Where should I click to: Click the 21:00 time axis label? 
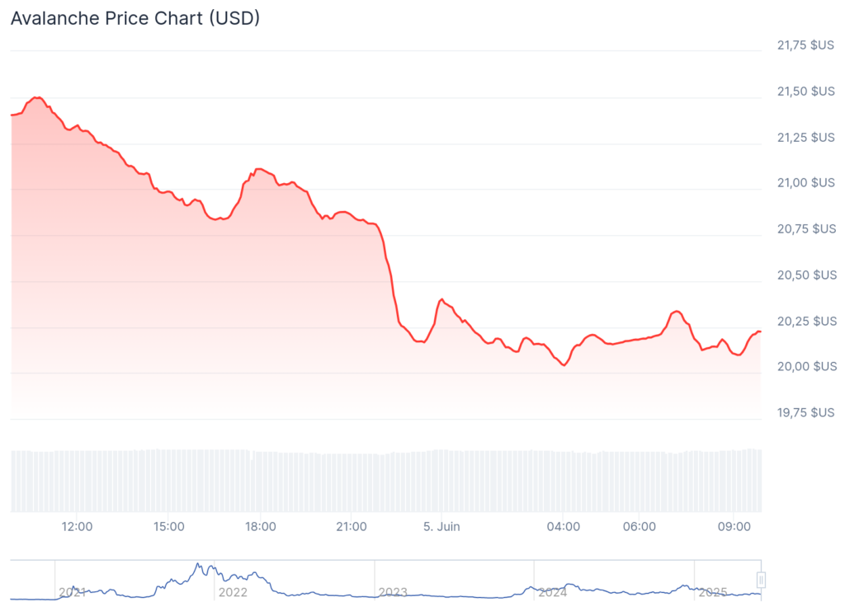coord(352,526)
